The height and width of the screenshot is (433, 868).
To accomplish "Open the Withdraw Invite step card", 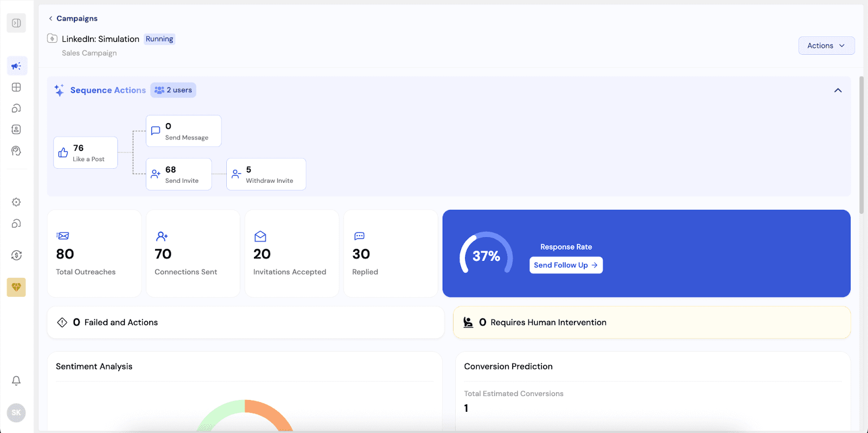I will click(266, 174).
